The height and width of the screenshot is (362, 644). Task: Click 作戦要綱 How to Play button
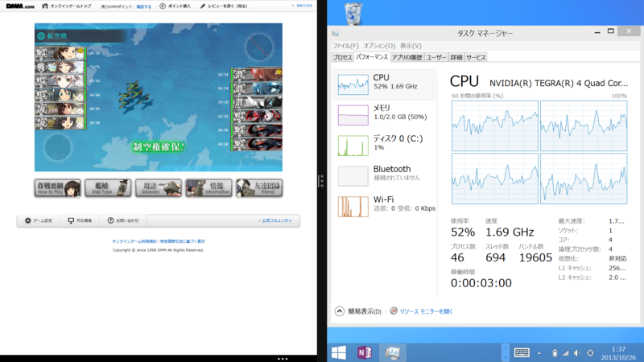click(58, 188)
